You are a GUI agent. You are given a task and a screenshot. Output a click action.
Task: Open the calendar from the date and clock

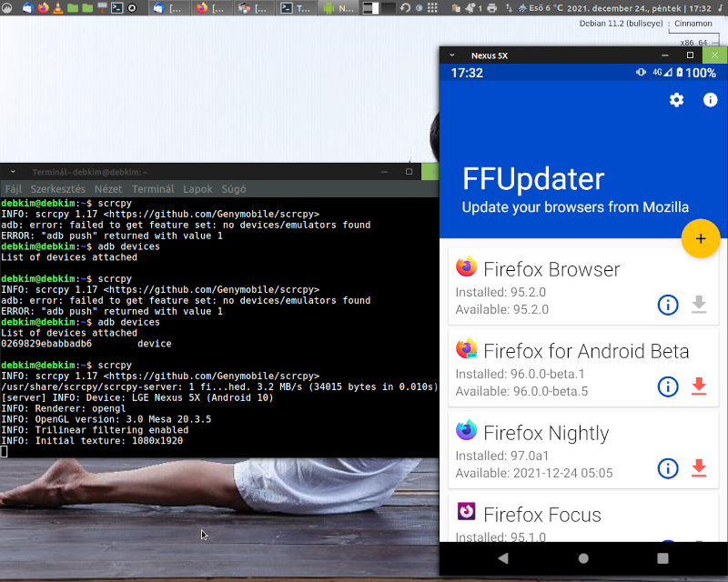[639, 8]
